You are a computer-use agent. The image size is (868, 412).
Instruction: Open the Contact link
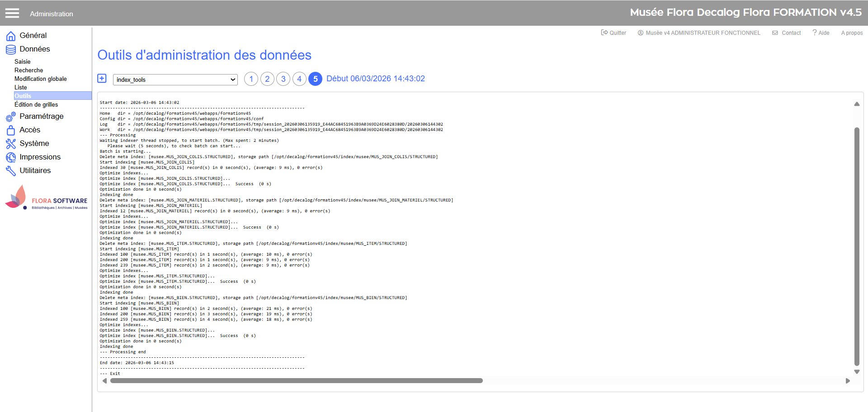(x=791, y=33)
